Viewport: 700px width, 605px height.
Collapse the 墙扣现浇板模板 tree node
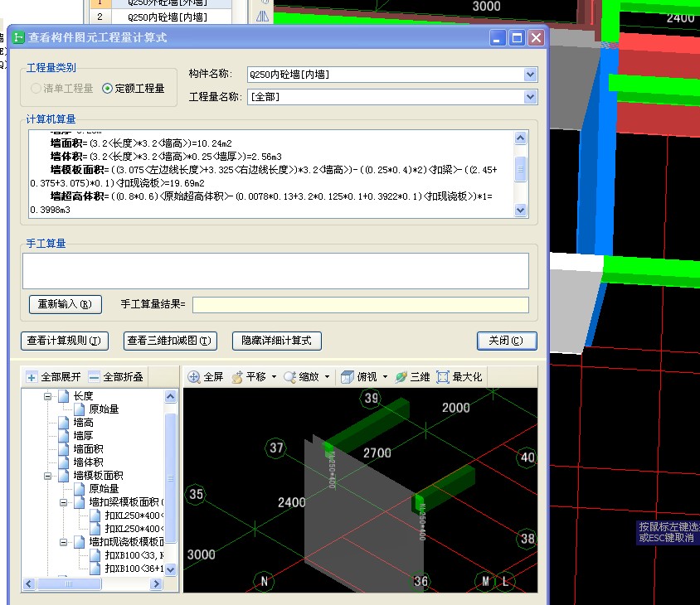(63, 542)
